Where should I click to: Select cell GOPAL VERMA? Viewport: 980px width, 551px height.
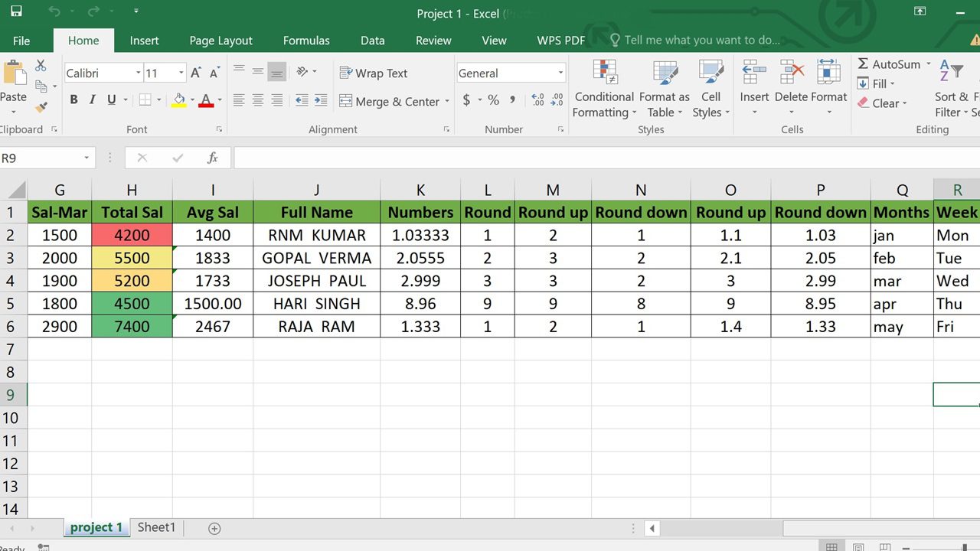click(316, 258)
